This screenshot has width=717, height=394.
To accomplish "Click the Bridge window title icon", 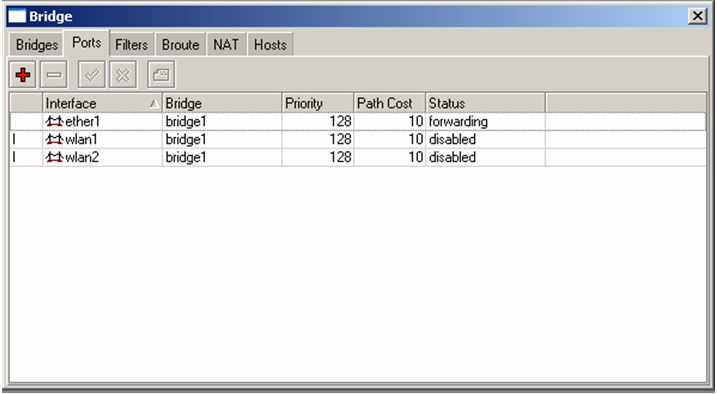I will (x=17, y=16).
